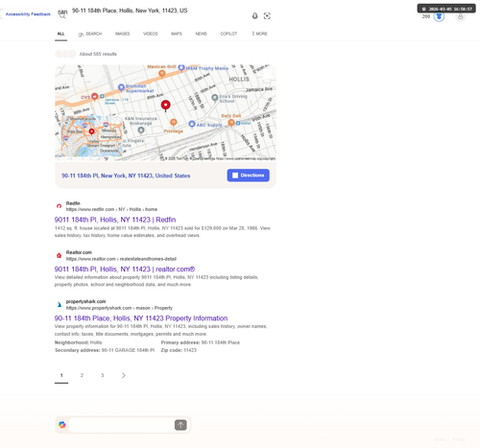Click 'Primary address: 90-11 184th Place' text
Viewport: 480px width, 448px height.
[201, 342]
